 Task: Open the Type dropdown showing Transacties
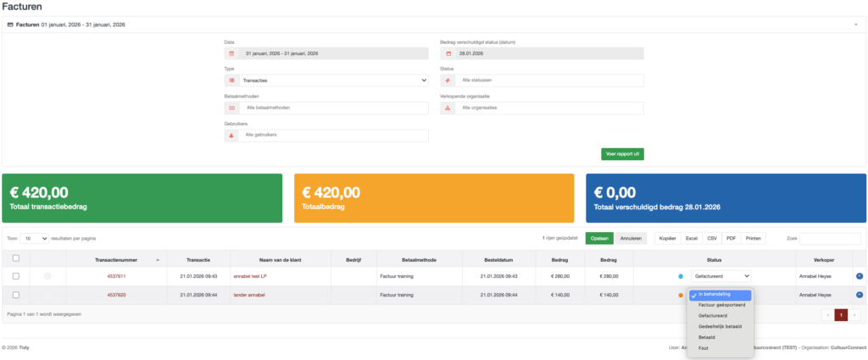[334, 80]
